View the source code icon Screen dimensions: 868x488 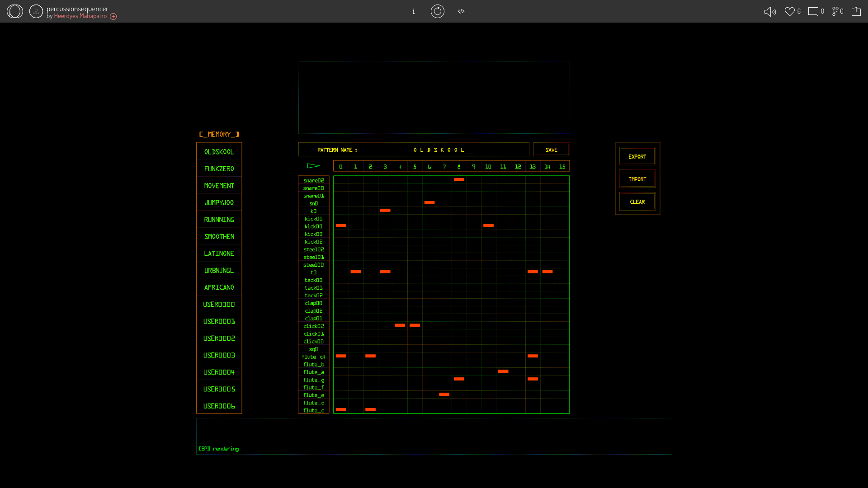pyautogui.click(x=461, y=11)
